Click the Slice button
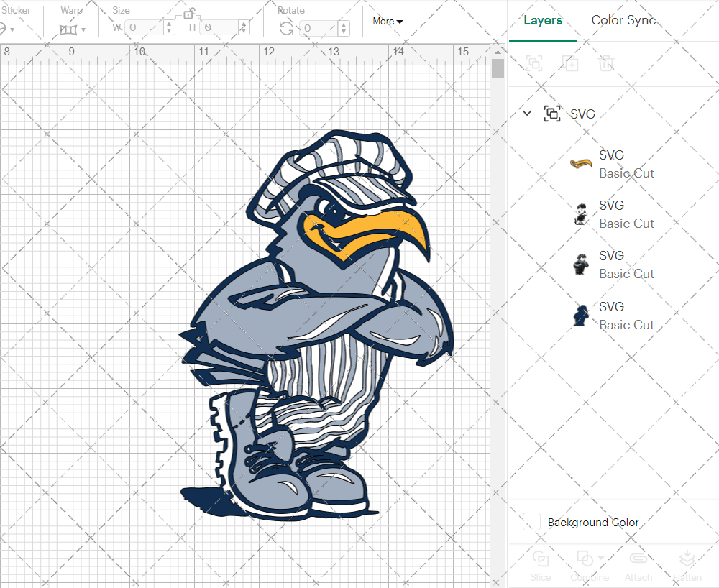The image size is (719, 588). point(541,566)
